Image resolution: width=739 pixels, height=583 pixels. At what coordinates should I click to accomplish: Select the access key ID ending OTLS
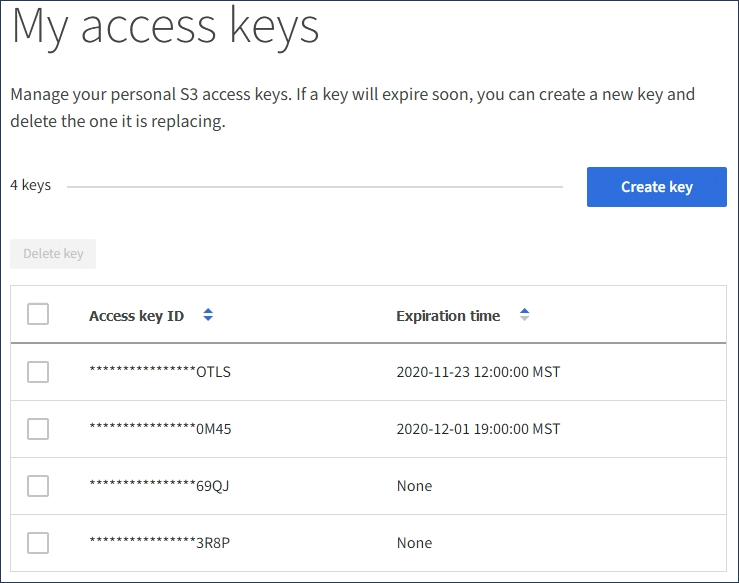(x=160, y=373)
